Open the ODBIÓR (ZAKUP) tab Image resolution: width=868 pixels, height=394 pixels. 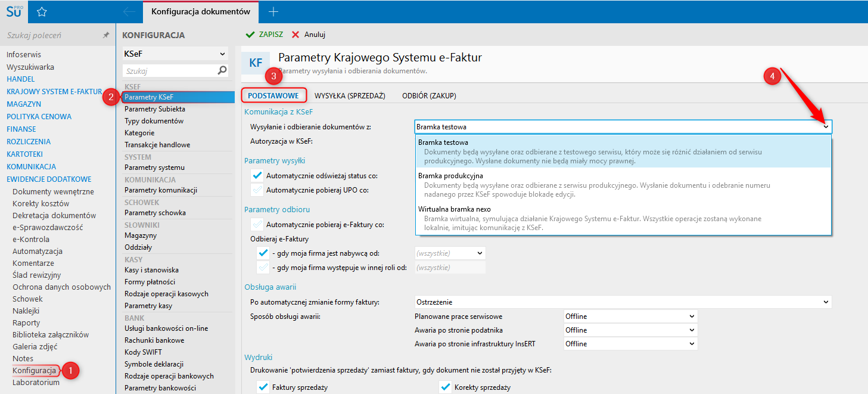[x=429, y=95]
